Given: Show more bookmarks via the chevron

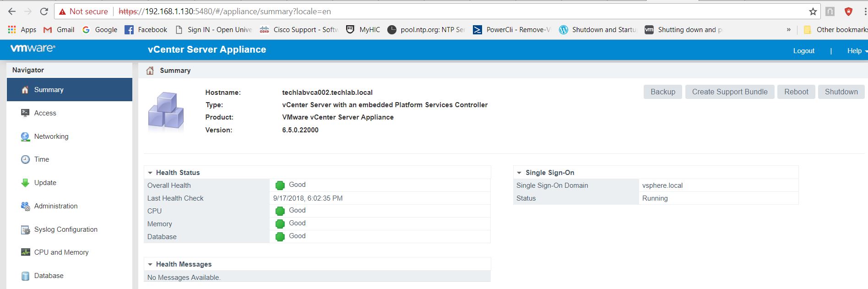Looking at the screenshot, I should click(x=788, y=30).
